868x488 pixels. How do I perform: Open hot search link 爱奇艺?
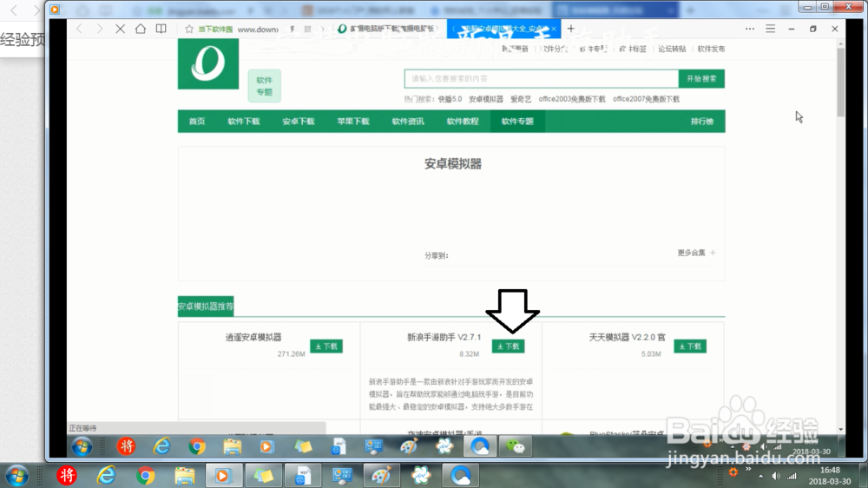520,99
